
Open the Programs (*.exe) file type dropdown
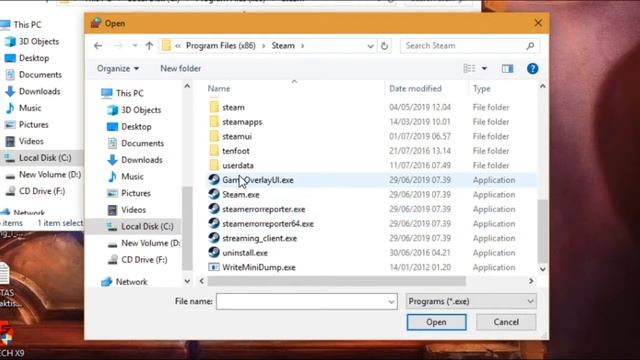pos(471,302)
